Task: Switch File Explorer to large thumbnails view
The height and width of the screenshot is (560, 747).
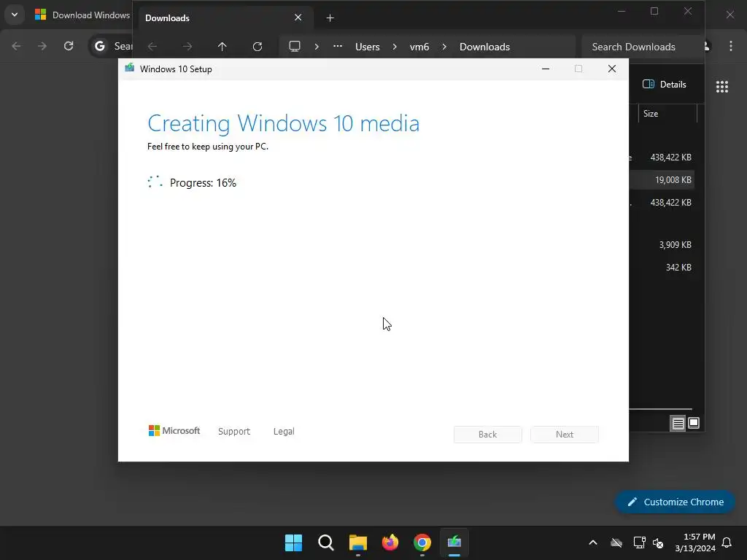Action: click(x=694, y=423)
